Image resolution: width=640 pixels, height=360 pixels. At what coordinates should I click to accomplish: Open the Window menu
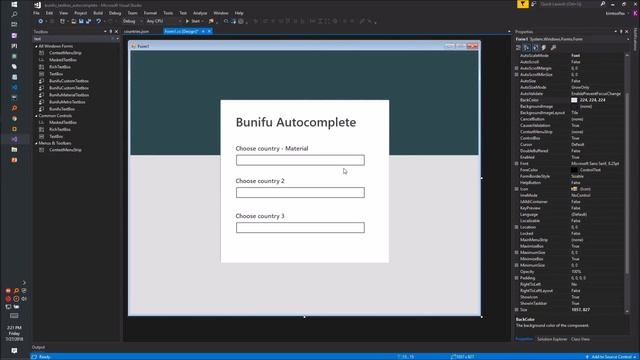221,13
